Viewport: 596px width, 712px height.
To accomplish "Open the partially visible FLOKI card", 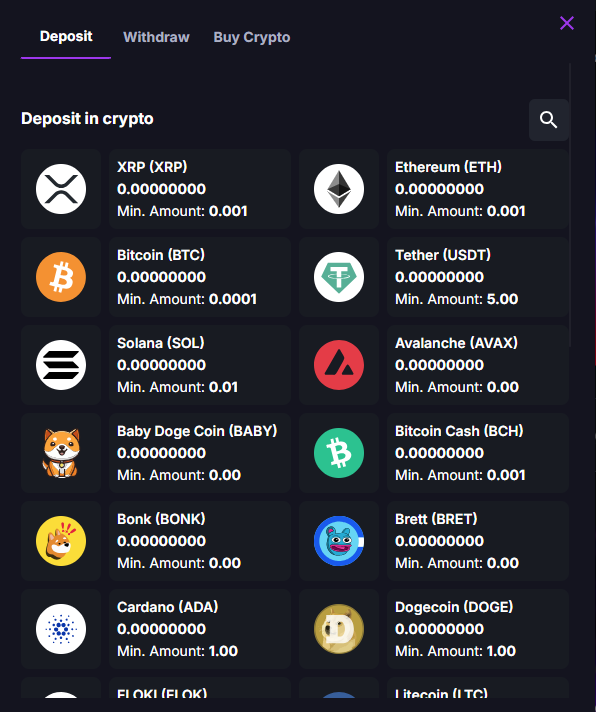I will point(200,688).
